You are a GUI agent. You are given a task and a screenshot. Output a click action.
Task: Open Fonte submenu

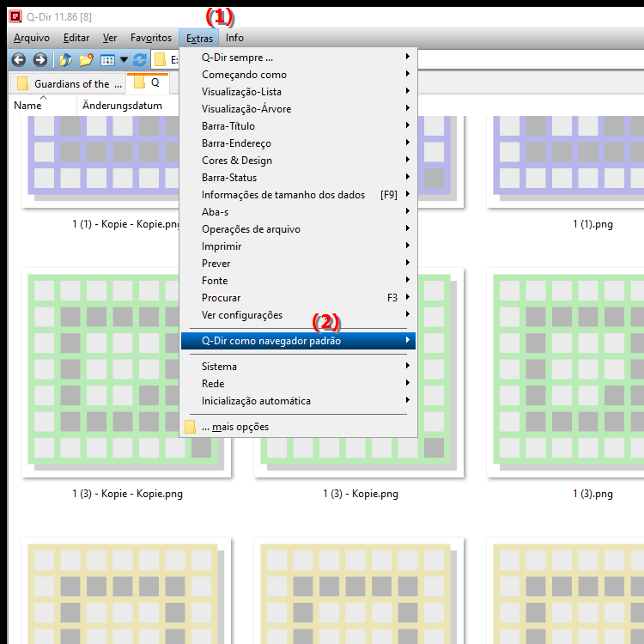tap(298, 281)
